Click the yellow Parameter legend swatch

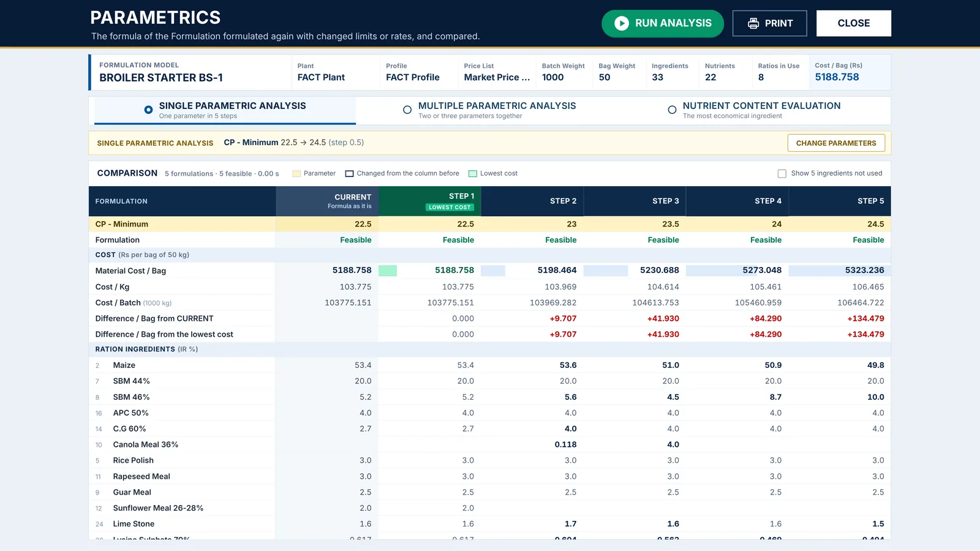(x=296, y=173)
